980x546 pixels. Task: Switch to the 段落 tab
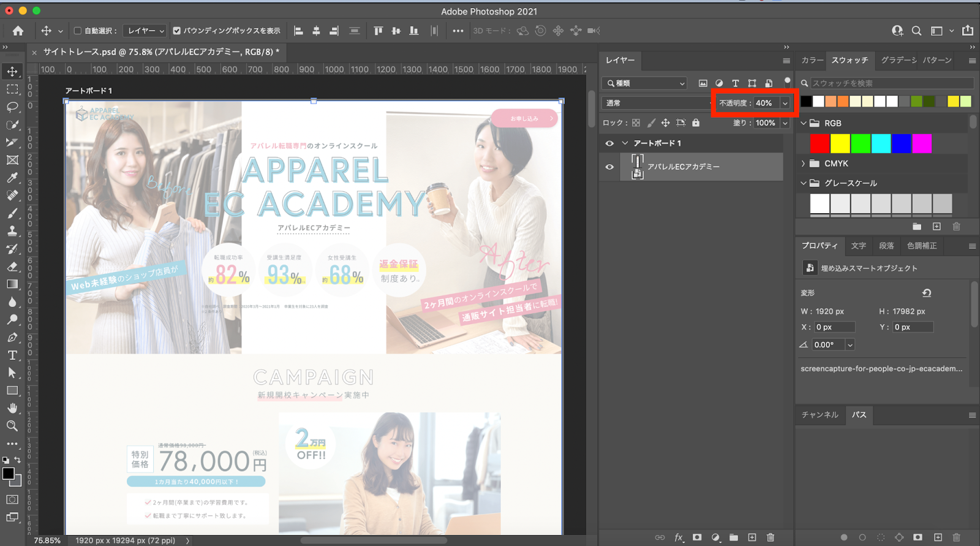[886, 246]
